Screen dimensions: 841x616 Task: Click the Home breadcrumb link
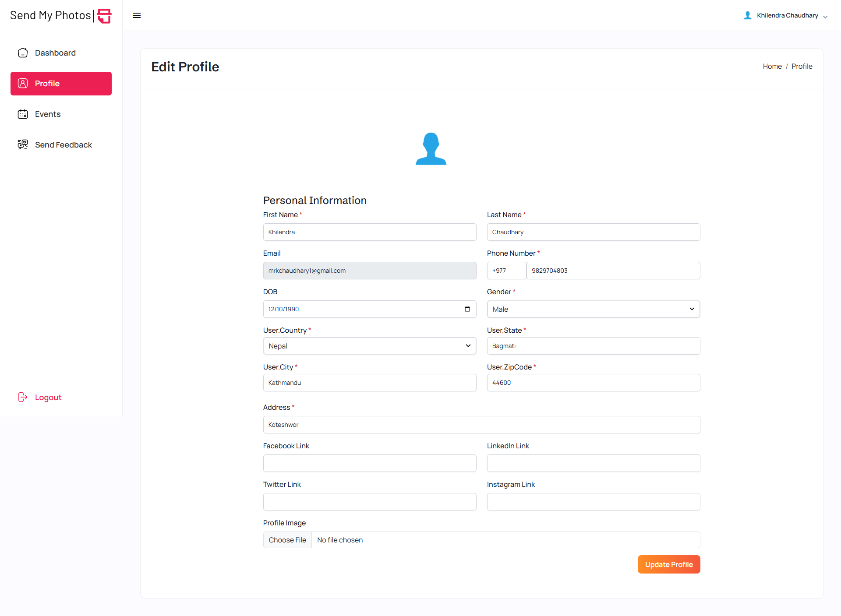click(772, 66)
